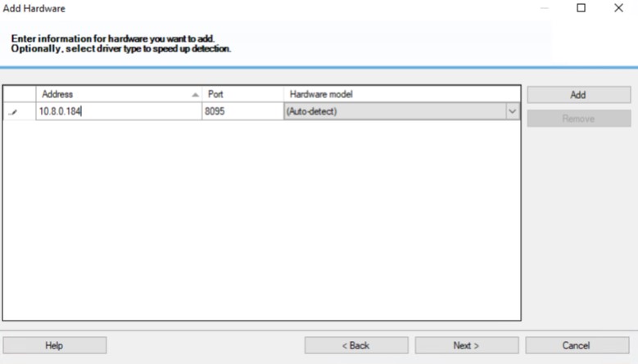This screenshot has height=364, width=638.
Task: Edit the address field 10.8.0.184
Action: [x=119, y=111]
